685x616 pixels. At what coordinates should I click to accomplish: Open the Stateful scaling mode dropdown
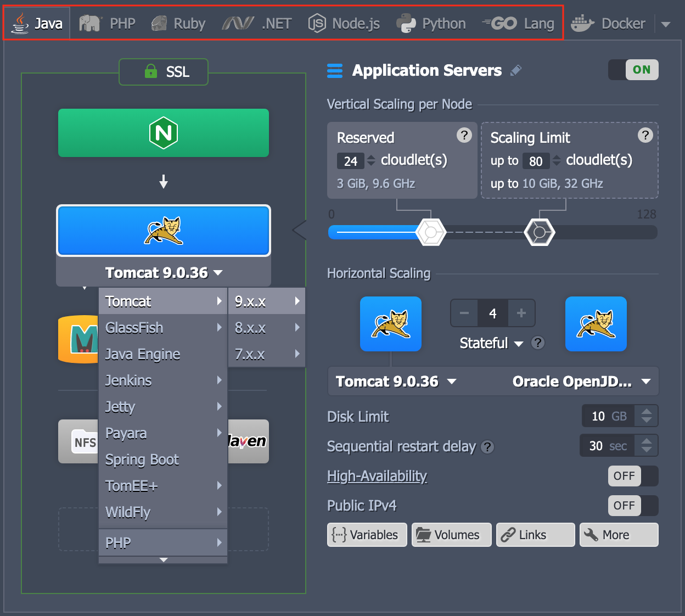click(491, 343)
